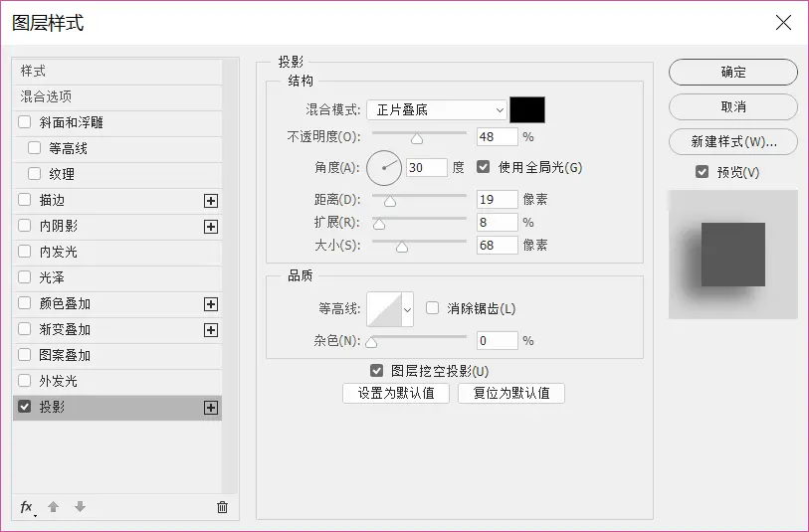The image size is (809, 532).
Task: Click the 距离 slider handle
Action: [390, 201]
